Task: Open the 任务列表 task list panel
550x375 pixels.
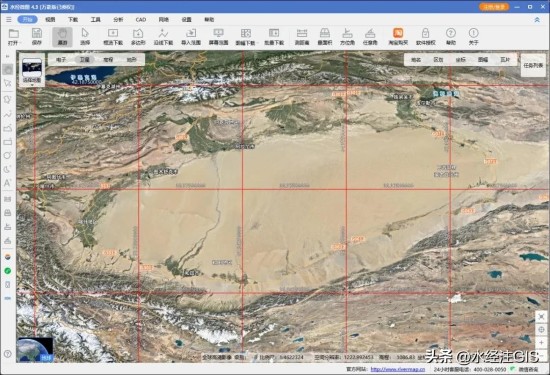Action: pos(533,66)
